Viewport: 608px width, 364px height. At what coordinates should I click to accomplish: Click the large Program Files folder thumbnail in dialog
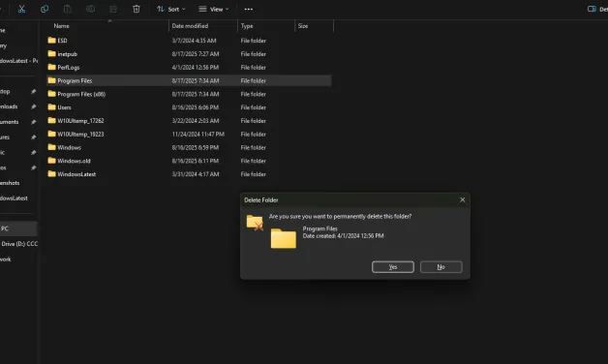[x=284, y=238]
